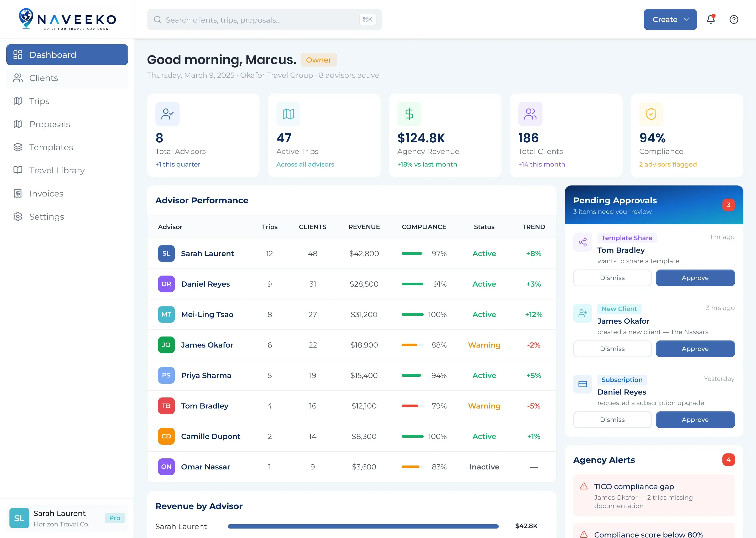Click Mei-Ling Tsao's name in the table
This screenshot has height=538, width=756.
(x=207, y=314)
